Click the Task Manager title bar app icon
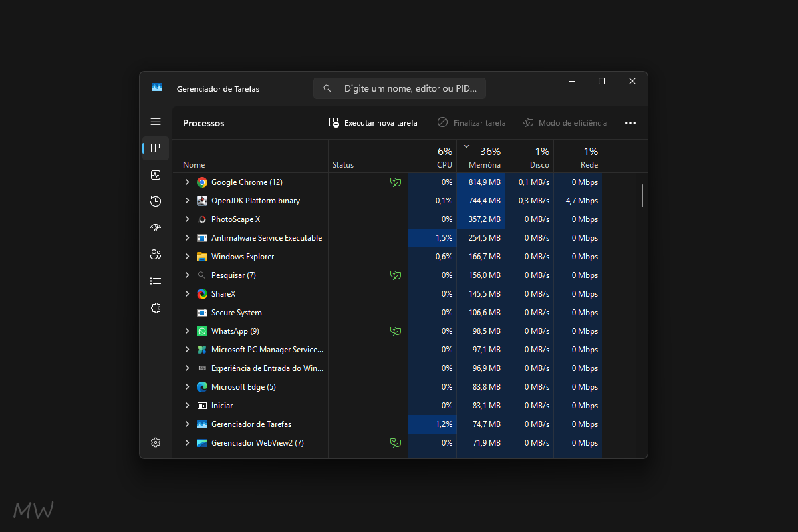 (x=157, y=88)
